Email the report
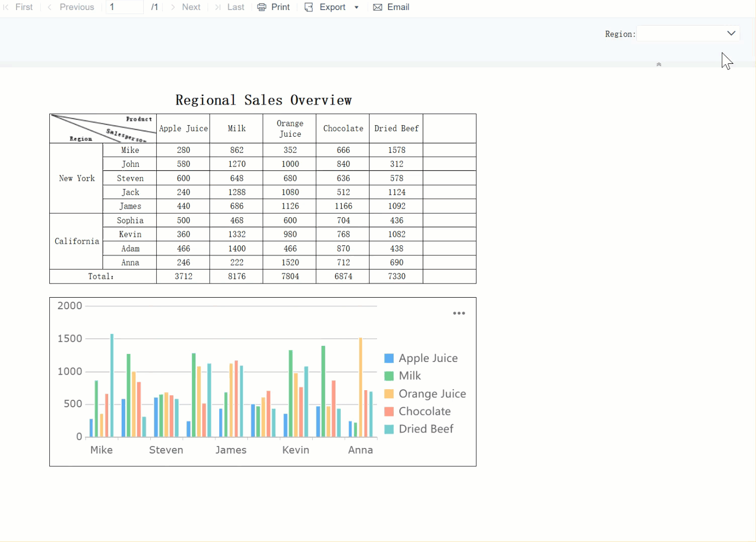The image size is (756, 542). (x=391, y=7)
